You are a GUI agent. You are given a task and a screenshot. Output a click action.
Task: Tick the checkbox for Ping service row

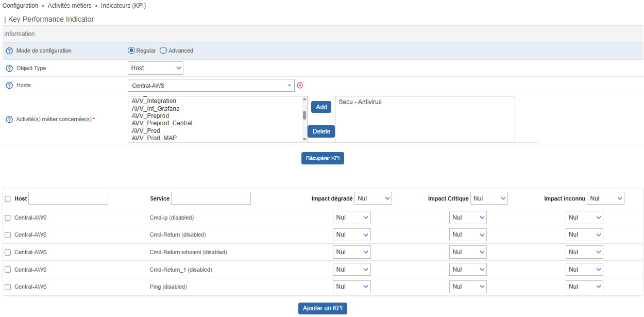click(x=8, y=287)
